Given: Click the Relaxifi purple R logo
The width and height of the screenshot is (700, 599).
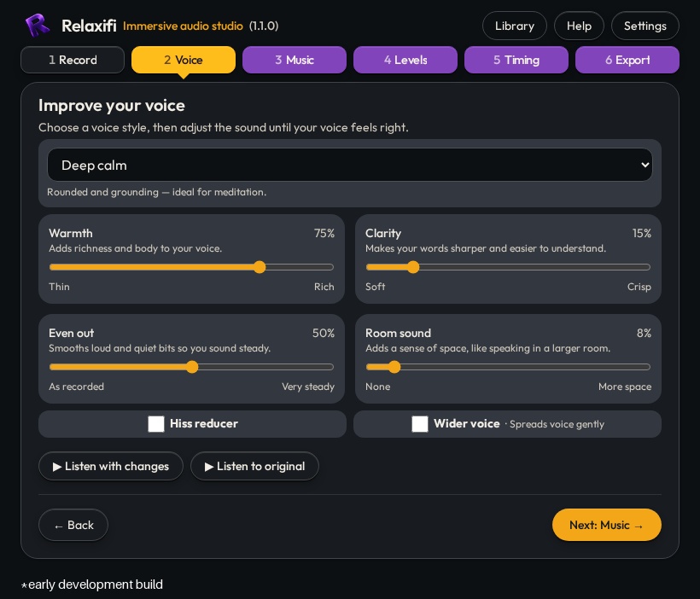Looking at the screenshot, I should [38, 25].
